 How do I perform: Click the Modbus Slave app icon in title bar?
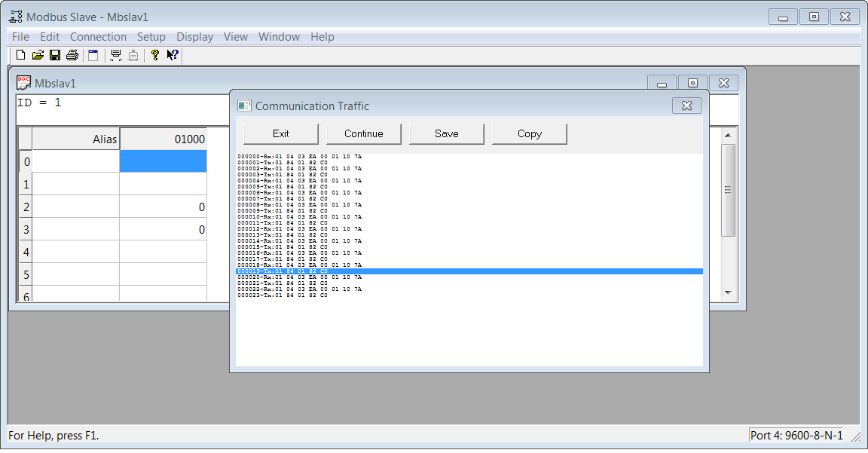tap(16, 17)
